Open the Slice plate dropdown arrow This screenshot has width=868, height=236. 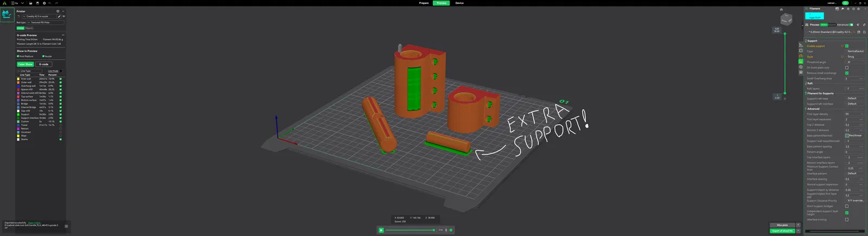tap(798, 225)
